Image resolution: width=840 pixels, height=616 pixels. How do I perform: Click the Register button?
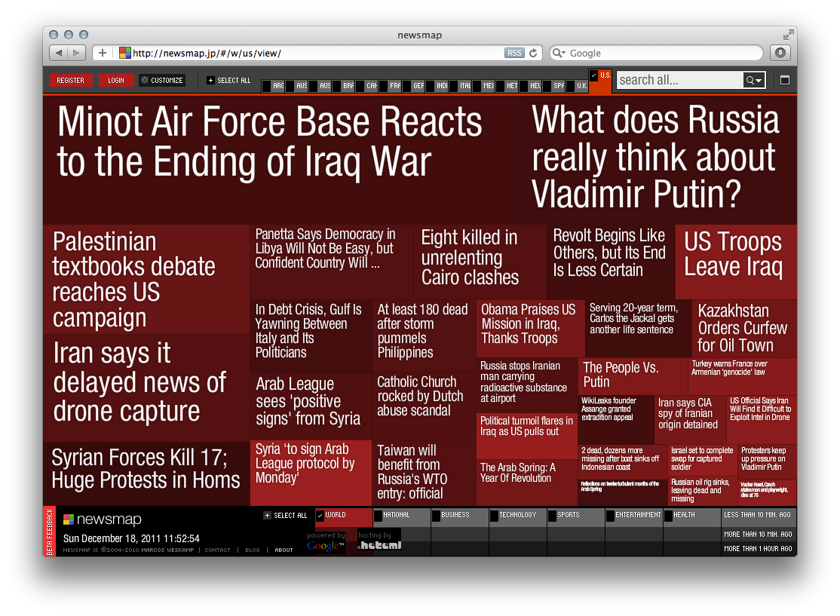[x=71, y=80]
